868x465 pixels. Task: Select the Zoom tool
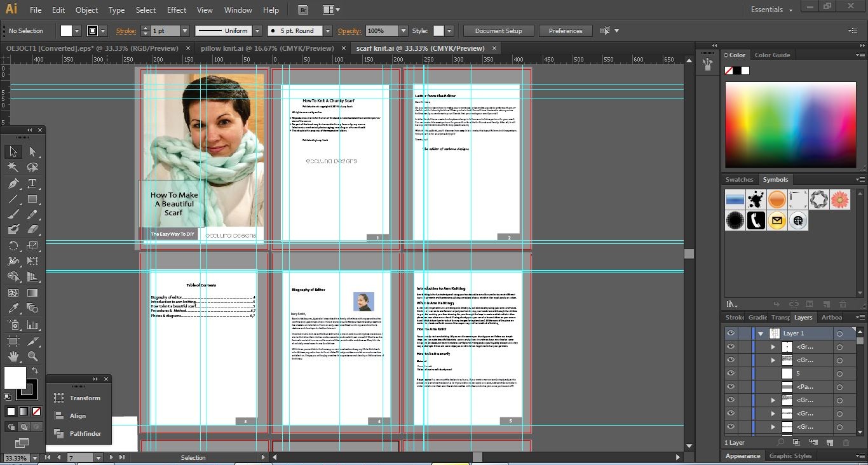pyautogui.click(x=32, y=356)
